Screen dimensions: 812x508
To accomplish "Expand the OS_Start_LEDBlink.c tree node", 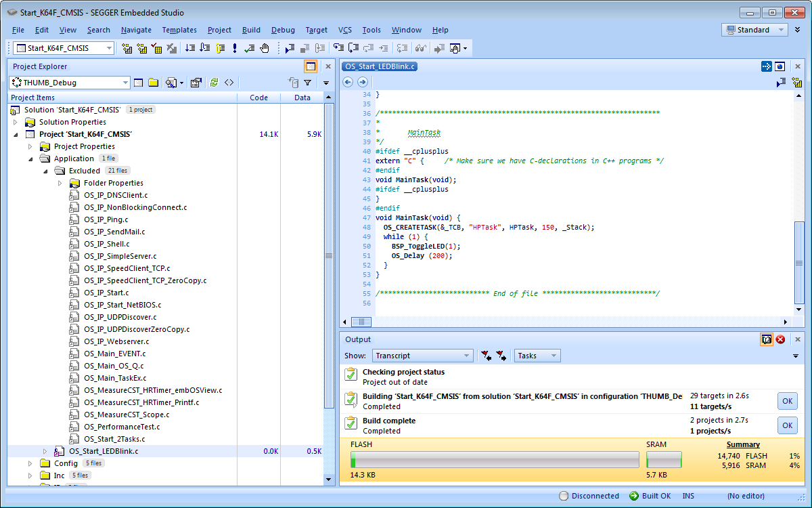I will click(45, 451).
